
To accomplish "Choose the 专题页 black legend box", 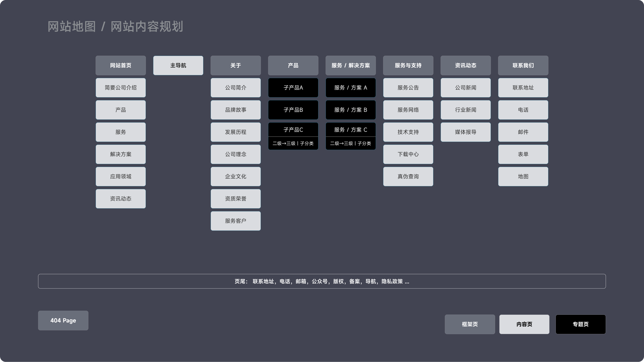I will [580, 324].
